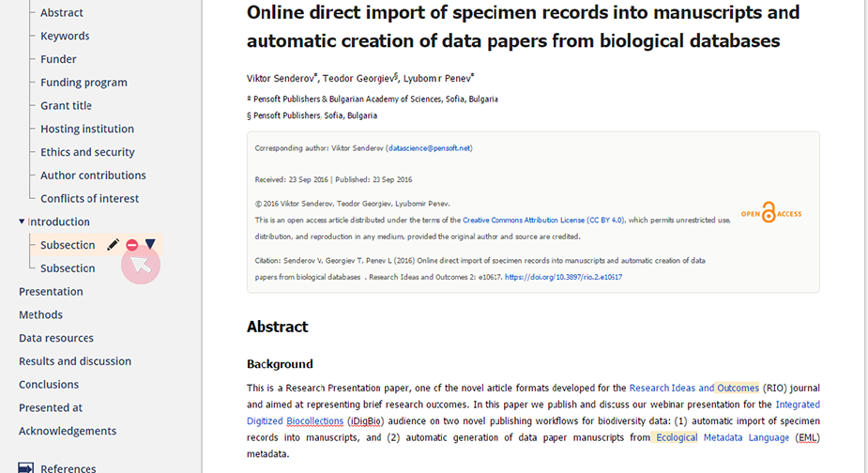Select Author contributions entry

point(93,175)
